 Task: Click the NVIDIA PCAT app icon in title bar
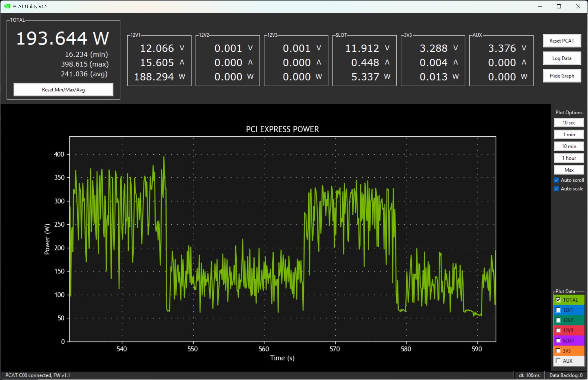pyautogui.click(x=7, y=6)
